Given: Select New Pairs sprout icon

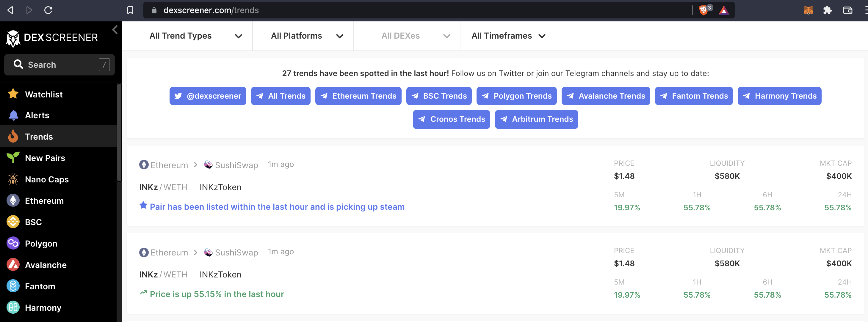Looking at the screenshot, I should [x=13, y=158].
